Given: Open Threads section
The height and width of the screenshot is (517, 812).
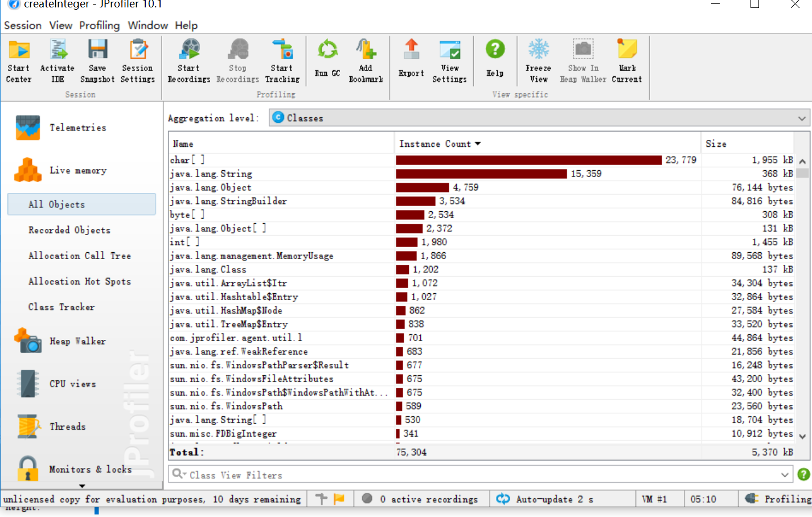Looking at the screenshot, I should click(51, 426).
